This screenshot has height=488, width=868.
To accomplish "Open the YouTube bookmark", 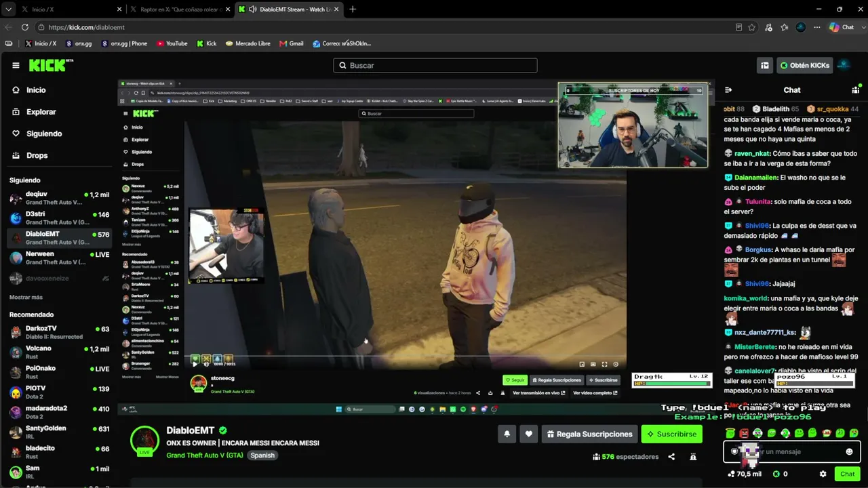I will [x=172, y=43].
